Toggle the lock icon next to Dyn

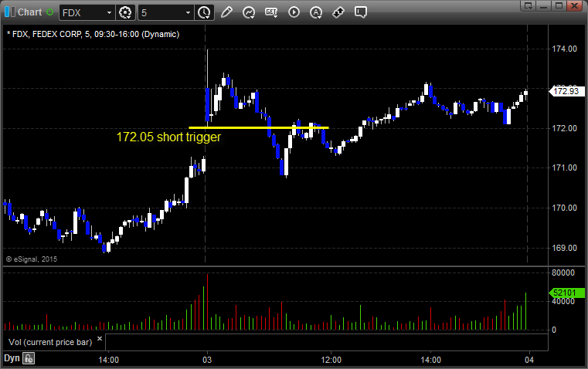click(29, 358)
